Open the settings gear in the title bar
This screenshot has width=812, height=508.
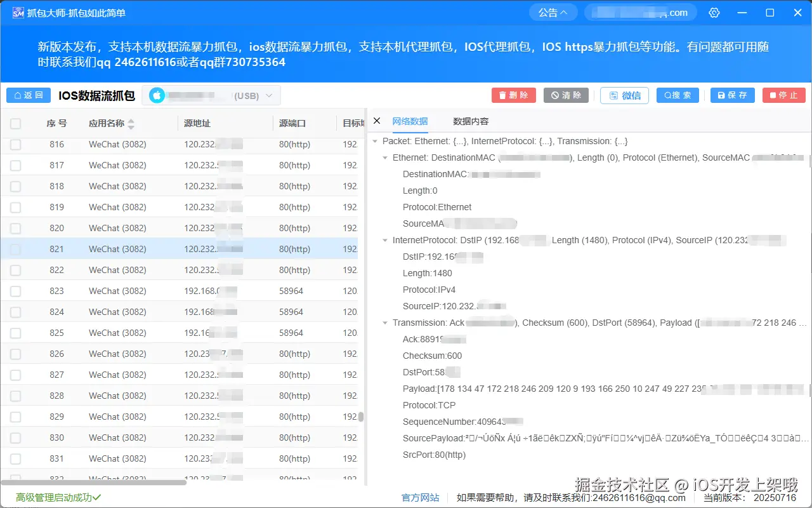(x=714, y=12)
